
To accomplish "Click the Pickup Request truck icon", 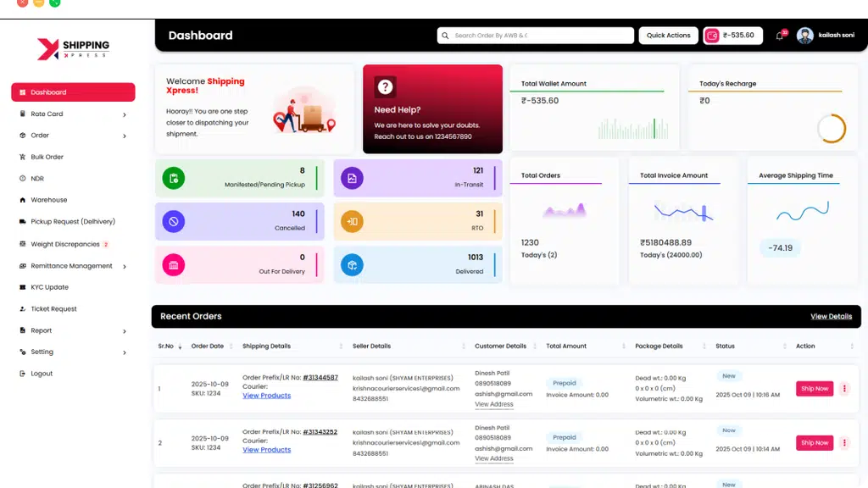I will coord(22,221).
